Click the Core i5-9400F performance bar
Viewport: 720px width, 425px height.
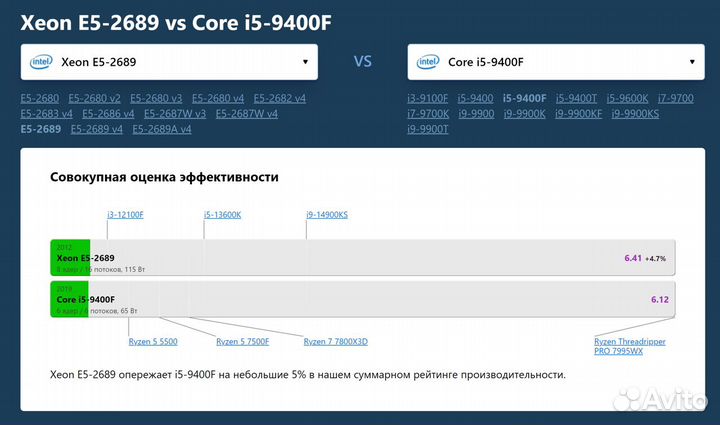pyautogui.click(x=363, y=299)
